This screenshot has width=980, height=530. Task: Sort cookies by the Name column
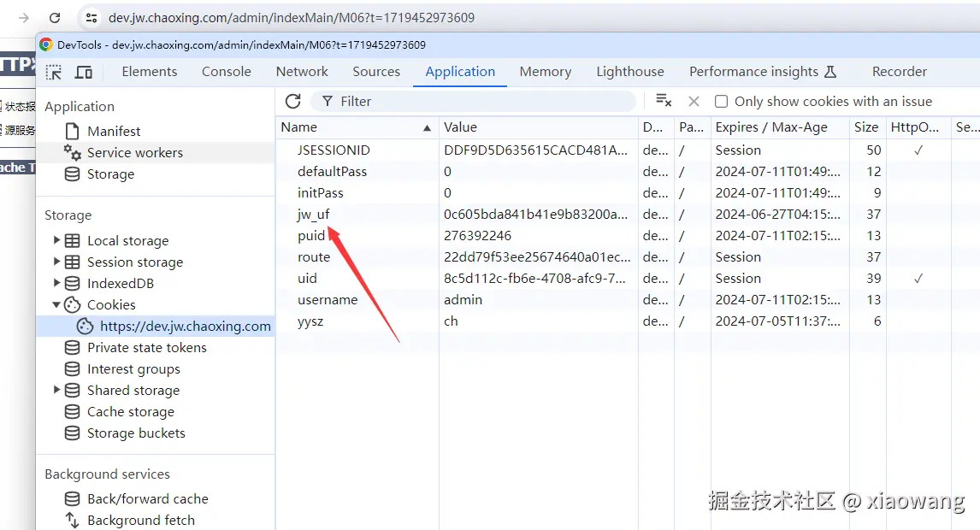357,127
